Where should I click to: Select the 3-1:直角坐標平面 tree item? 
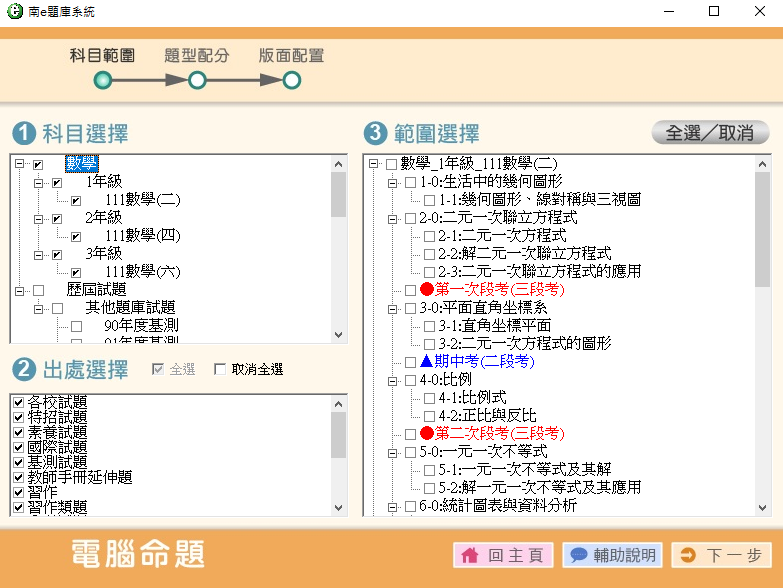(x=494, y=326)
